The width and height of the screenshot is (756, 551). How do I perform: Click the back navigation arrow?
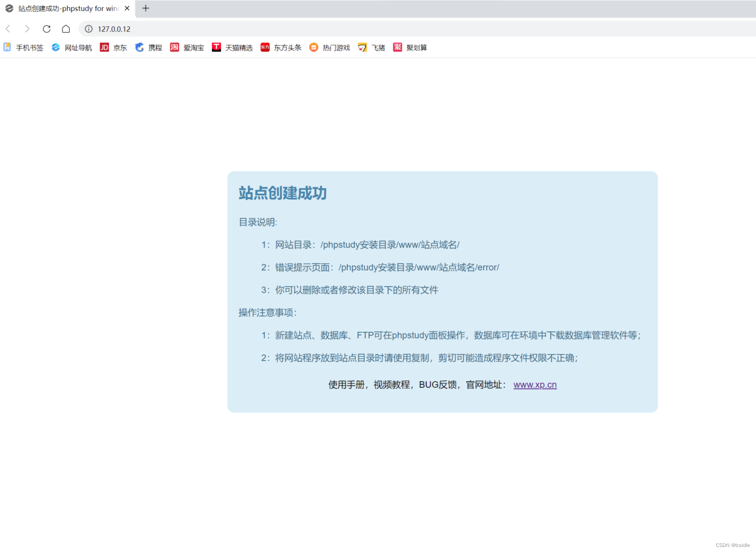[8, 29]
